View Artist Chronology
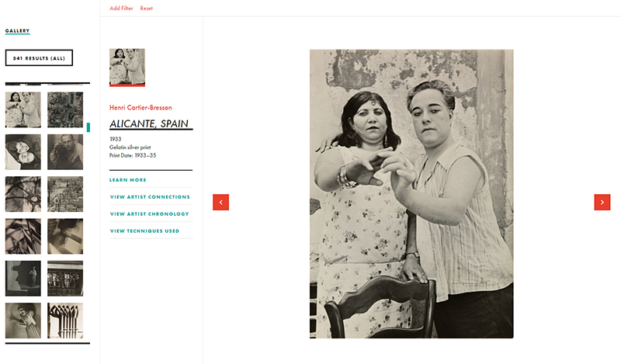Viewport: 621px width, 364px height. coord(149,214)
